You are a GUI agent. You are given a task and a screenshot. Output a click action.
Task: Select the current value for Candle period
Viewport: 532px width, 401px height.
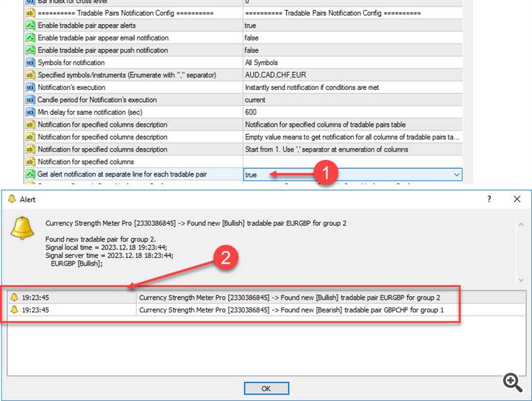[255, 100]
